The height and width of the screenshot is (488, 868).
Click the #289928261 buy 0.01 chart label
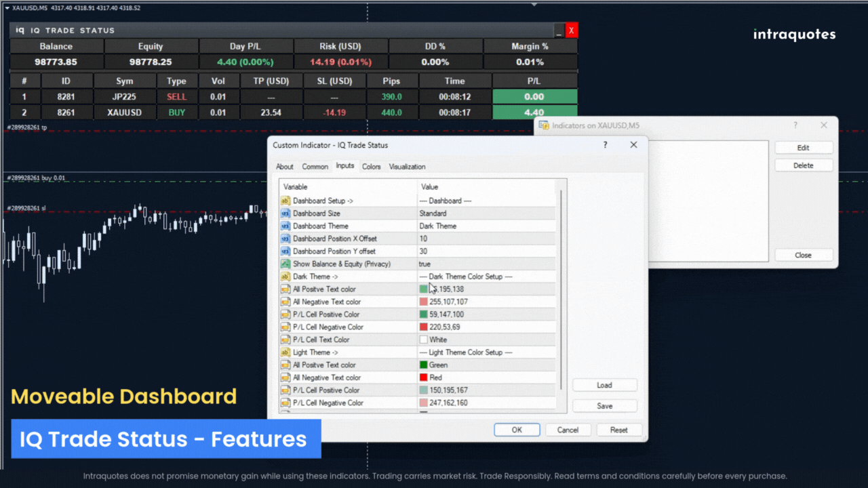[x=36, y=178]
